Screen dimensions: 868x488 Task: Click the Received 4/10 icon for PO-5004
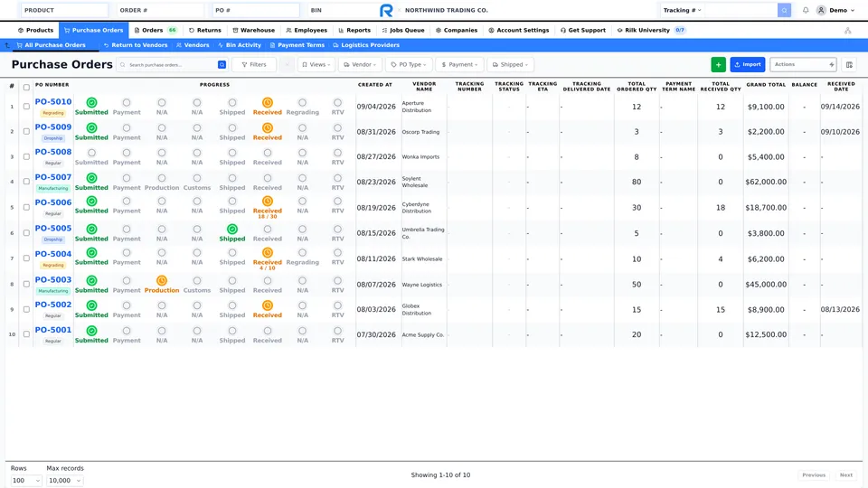(268, 253)
